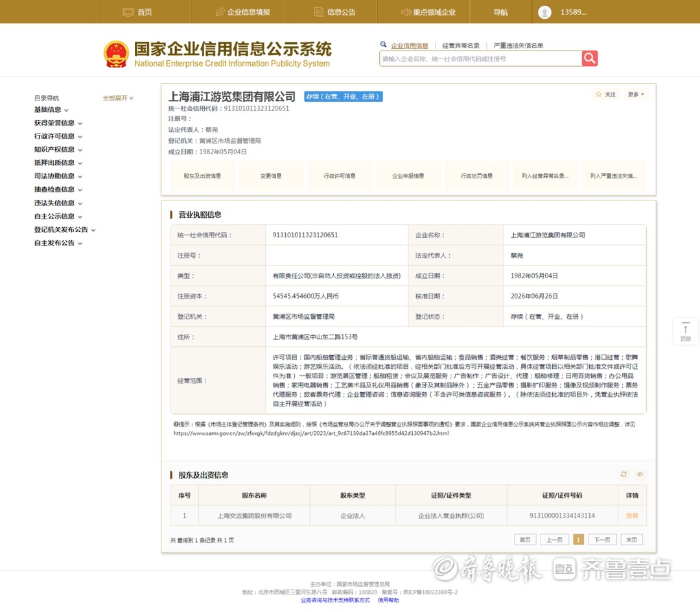Screen dimensions: 700x612
Task: Open the user avatar icon
Action: pyautogui.click(x=544, y=12)
